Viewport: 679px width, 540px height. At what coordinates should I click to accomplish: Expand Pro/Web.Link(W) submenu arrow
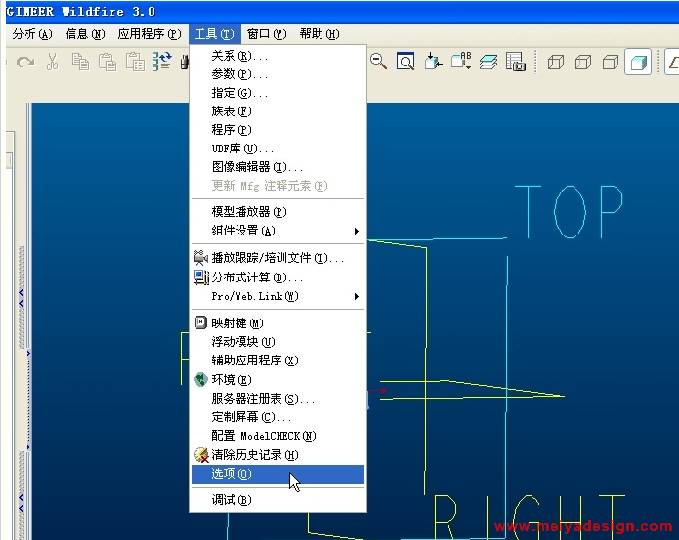coord(356,296)
